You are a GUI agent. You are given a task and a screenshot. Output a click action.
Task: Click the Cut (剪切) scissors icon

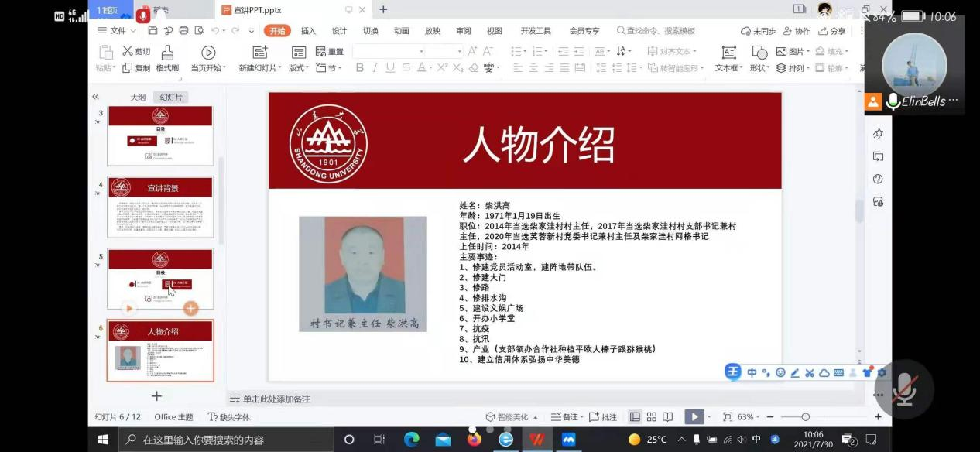point(128,51)
